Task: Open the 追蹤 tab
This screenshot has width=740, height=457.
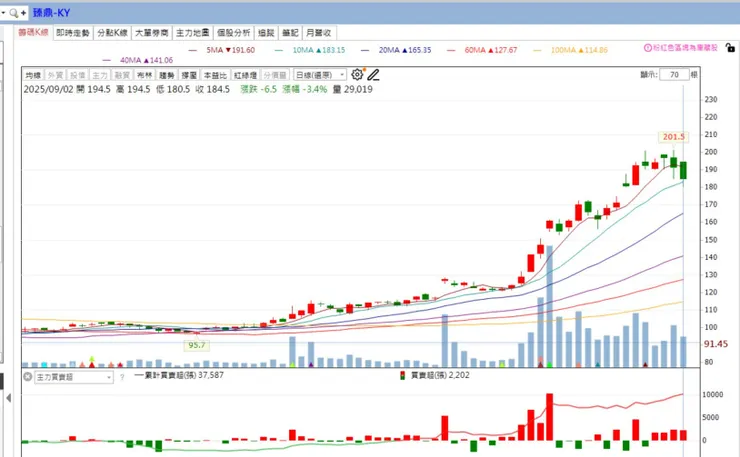Action: pos(266,33)
